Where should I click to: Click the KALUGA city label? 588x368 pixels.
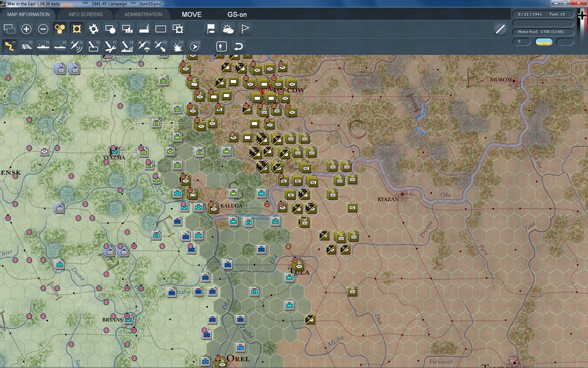[x=231, y=206]
